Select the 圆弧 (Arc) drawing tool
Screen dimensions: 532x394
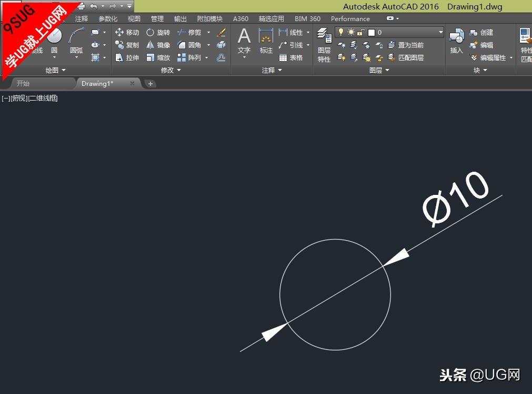coord(76,41)
